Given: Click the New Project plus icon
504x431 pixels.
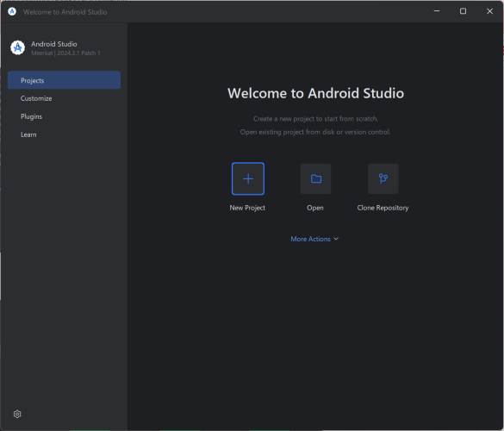Looking at the screenshot, I should pyautogui.click(x=248, y=178).
